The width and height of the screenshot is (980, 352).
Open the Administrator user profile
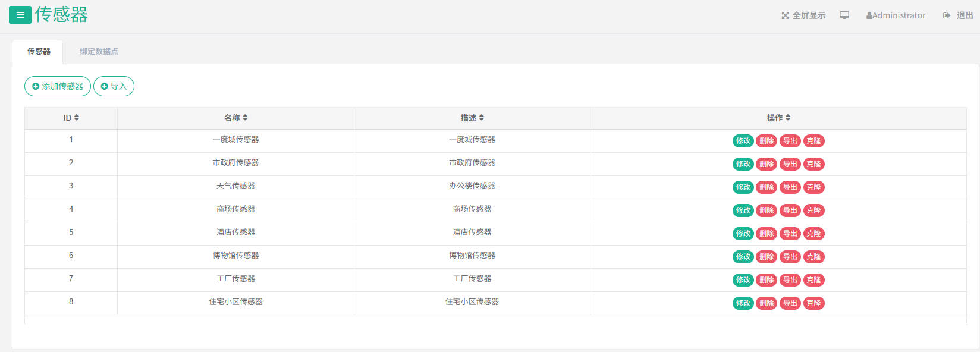coord(896,15)
